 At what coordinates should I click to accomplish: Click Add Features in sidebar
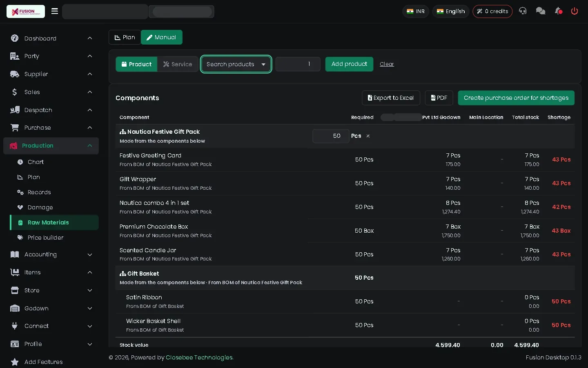43,362
